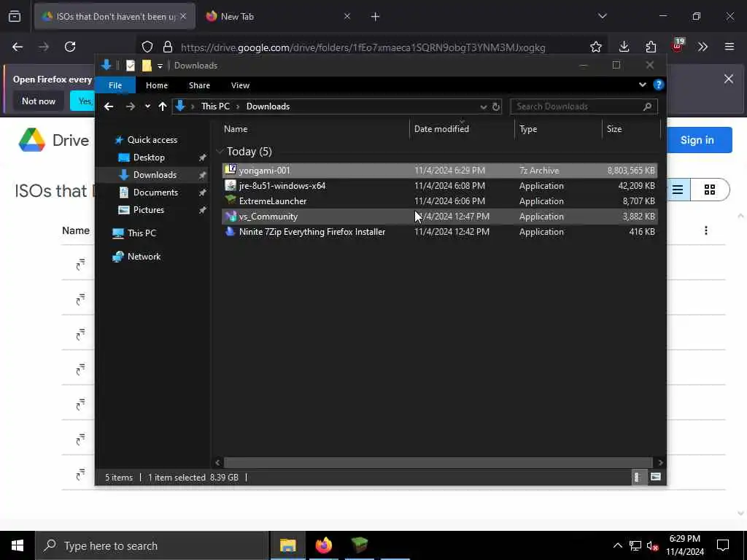The height and width of the screenshot is (560, 747).
Task: Click the uBlock extension icon with badge
Action: (x=677, y=46)
